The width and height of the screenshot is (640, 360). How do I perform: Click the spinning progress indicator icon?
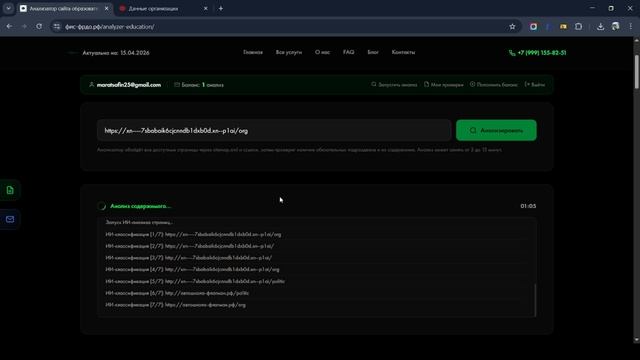pyautogui.click(x=102, y=206)
